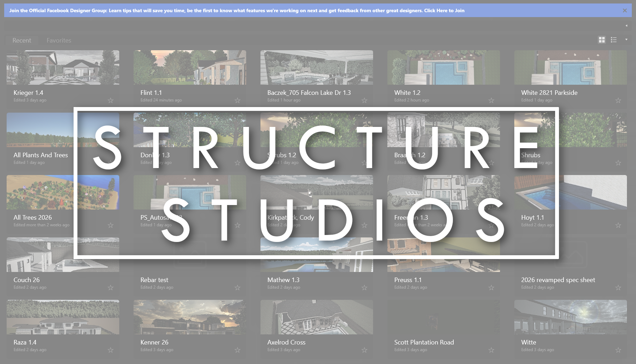The height and width of the screenshot is (364, 636).
Task: Star the Donly 1.3 project
Action: (237, 163)
